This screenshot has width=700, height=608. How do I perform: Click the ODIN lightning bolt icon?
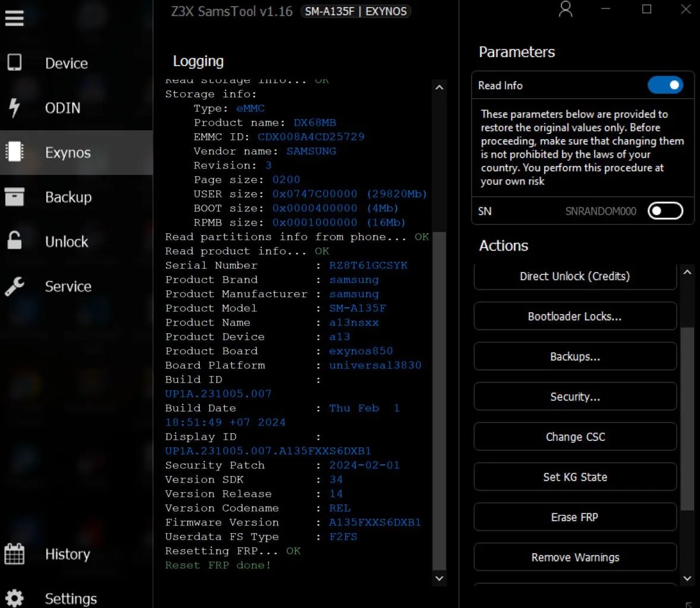[14, 108]
